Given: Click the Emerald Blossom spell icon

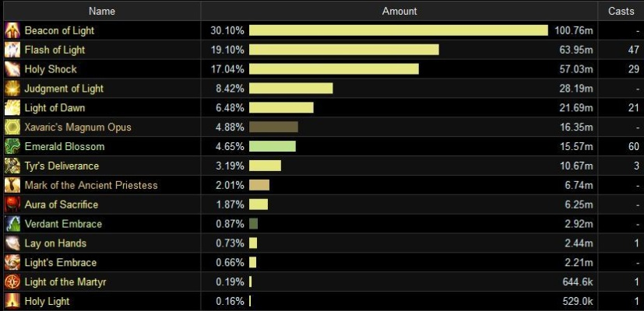Looking at the screenshot, I should [x=12, y=147].
